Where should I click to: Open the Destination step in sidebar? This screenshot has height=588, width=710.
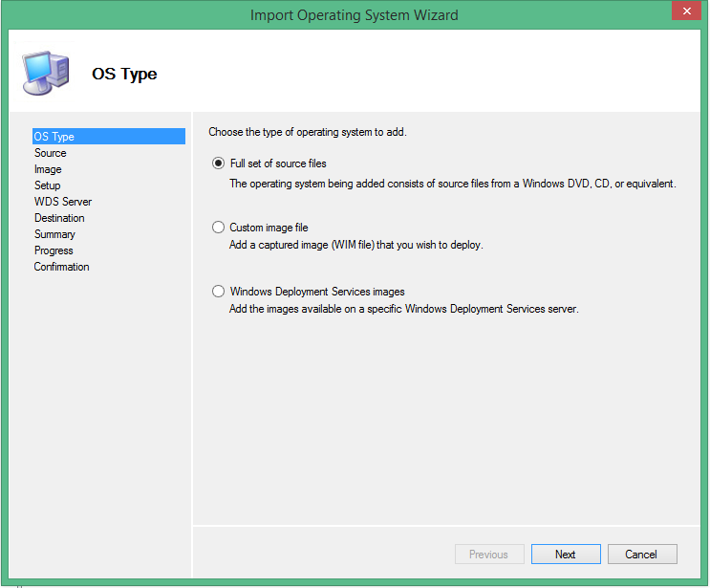[x=59, y=218]
